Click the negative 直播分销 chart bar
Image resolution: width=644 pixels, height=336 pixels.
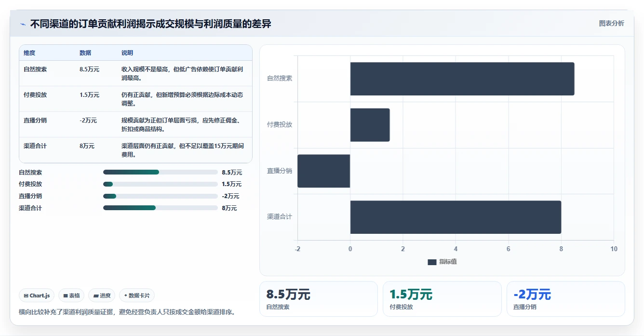coord(324,171)
